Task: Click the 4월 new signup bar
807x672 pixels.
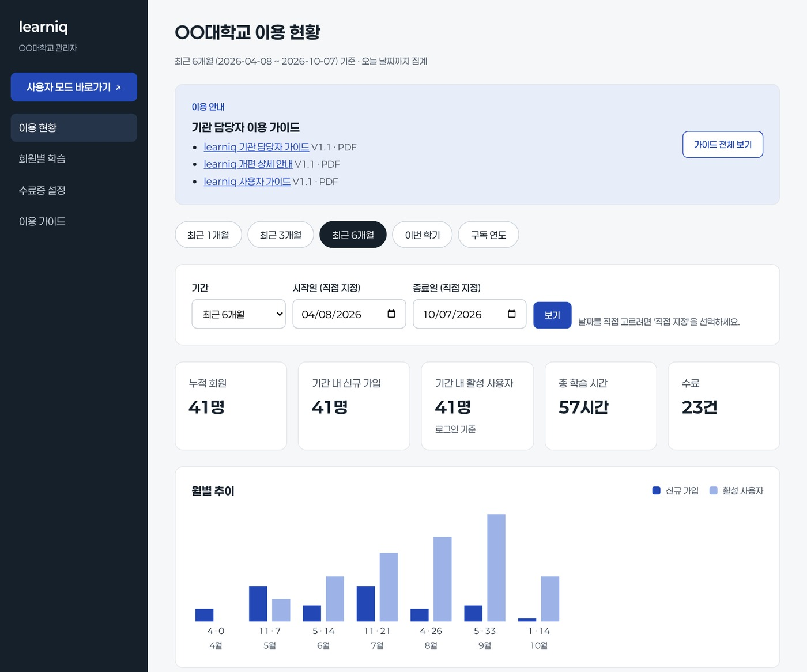Action: point(204,615)
